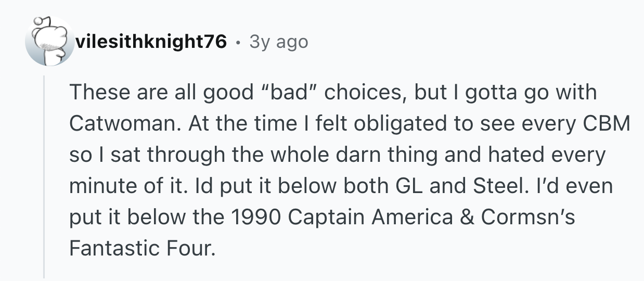This screenshot has height=281, width=644.
Task: Click the "3y ago" comment timestamp
Action: (279, 42)
